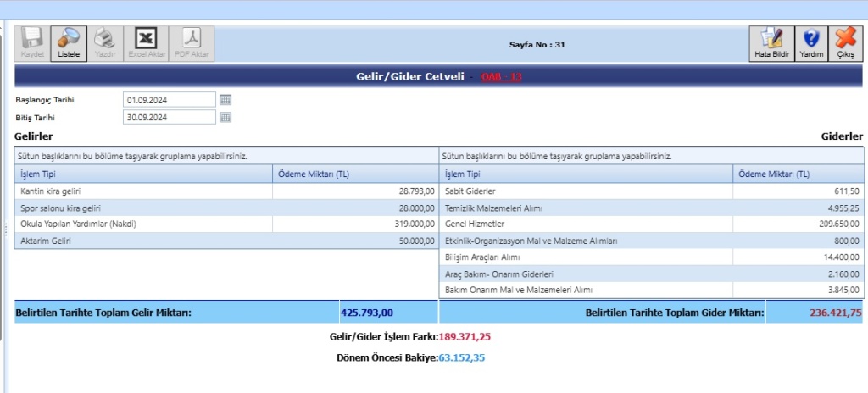
Task: Sort Giderler by Ödeme Miktarı column header
Action: click(774, 174)
